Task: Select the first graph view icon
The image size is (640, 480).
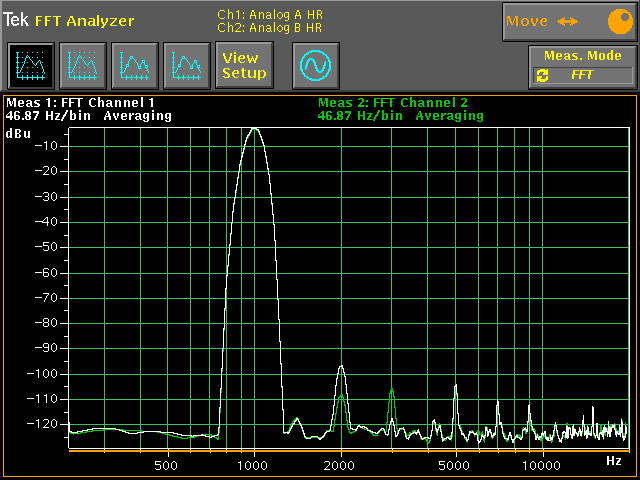Action: [31, 67]
